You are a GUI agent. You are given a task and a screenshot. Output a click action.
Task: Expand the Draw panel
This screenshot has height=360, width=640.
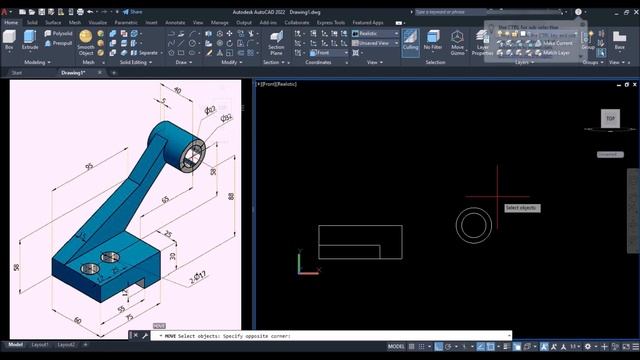pos(184,62)
